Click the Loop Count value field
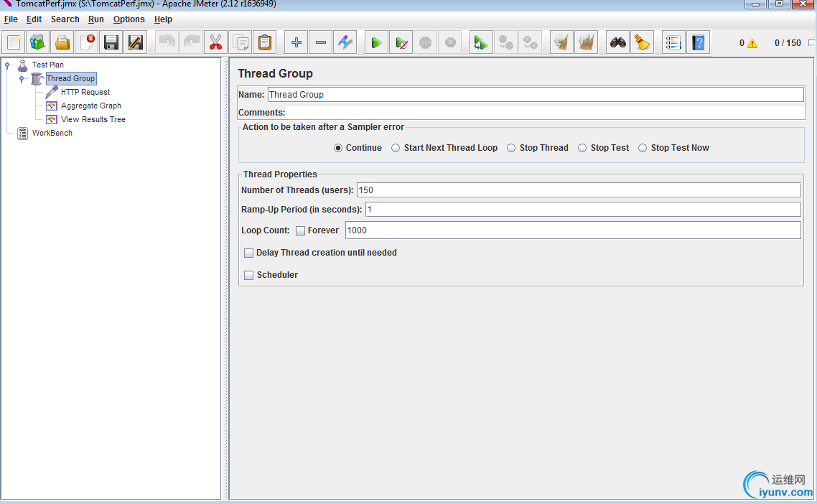Image resolution: width=817 pixels, height=504 pixels. [573, 230]
